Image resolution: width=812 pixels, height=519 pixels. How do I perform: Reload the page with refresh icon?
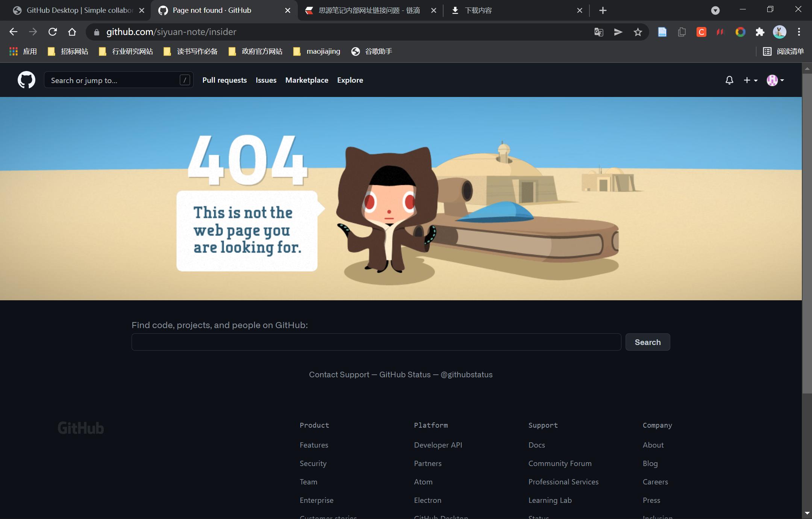(x=53, y=32)
